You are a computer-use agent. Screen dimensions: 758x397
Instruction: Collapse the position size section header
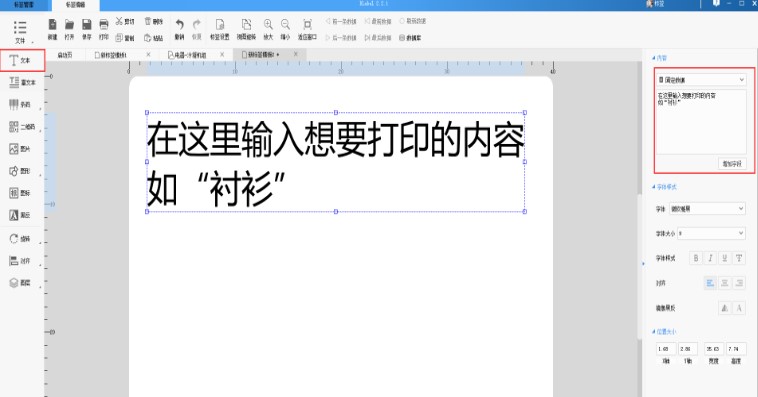[664, 332]
